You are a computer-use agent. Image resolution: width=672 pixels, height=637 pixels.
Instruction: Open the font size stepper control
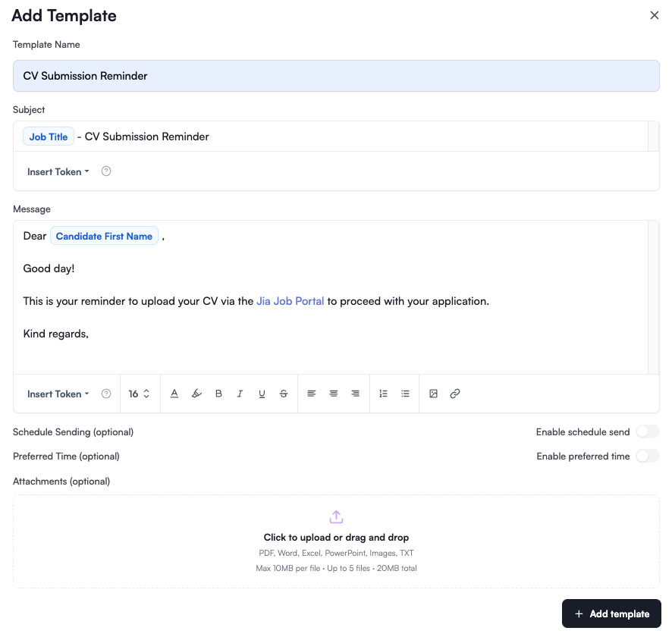140,394
